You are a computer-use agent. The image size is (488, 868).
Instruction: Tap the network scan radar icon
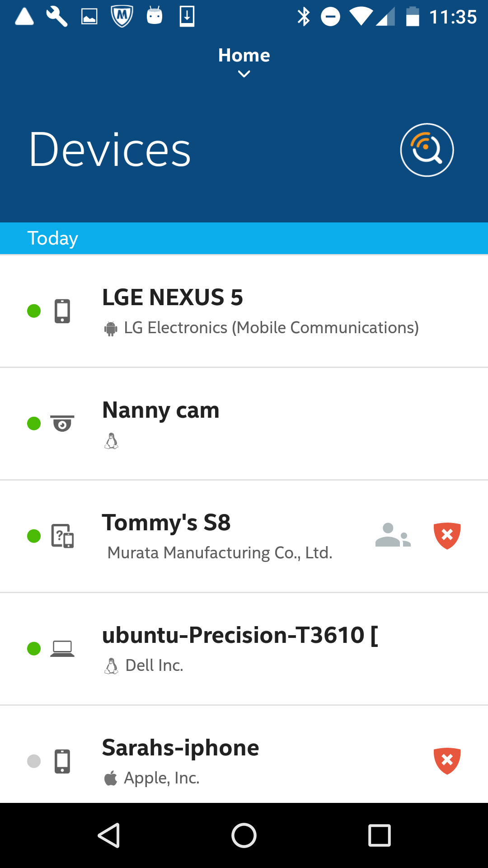click(x=427, y=150)
